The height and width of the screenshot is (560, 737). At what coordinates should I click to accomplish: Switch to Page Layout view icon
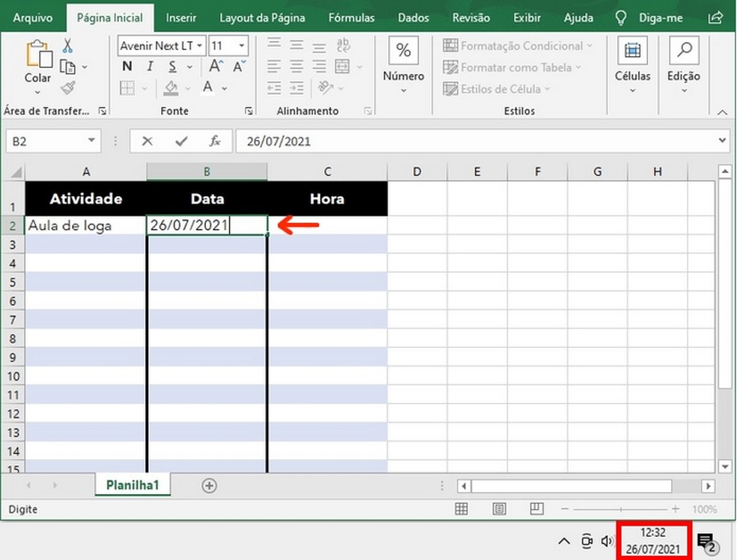pyautogui.click(x=499, y=509)
